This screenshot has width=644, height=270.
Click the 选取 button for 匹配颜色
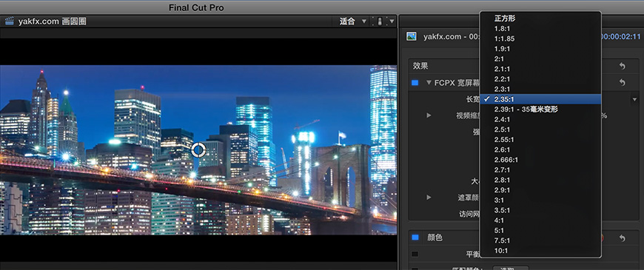tap(510, 269)
